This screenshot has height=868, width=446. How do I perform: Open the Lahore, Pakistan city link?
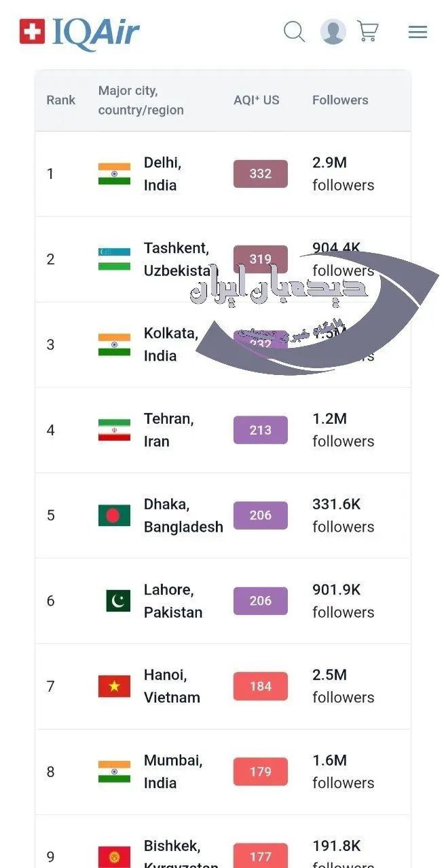pos(172,601)
